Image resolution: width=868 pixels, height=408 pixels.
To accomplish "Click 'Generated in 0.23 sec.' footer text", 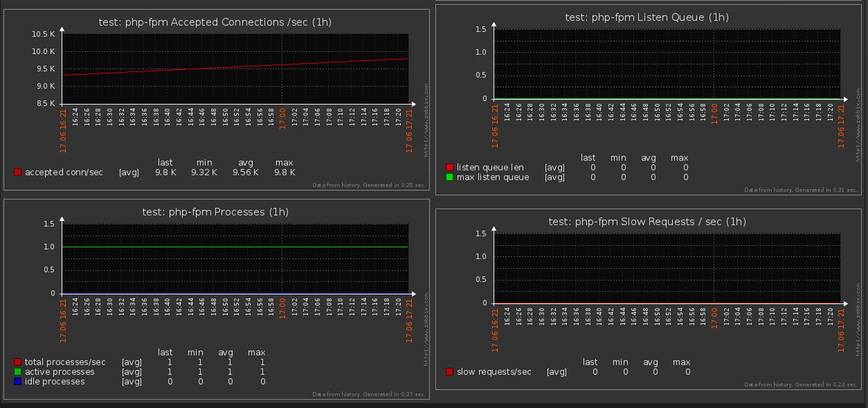I will [x=826, y=384].
